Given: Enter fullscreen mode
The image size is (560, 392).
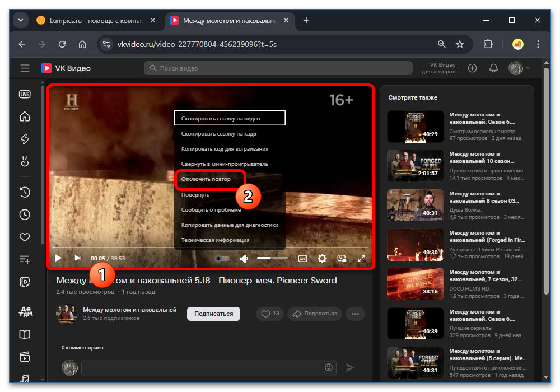Looking at the screenshot, I should coord(361,259).
